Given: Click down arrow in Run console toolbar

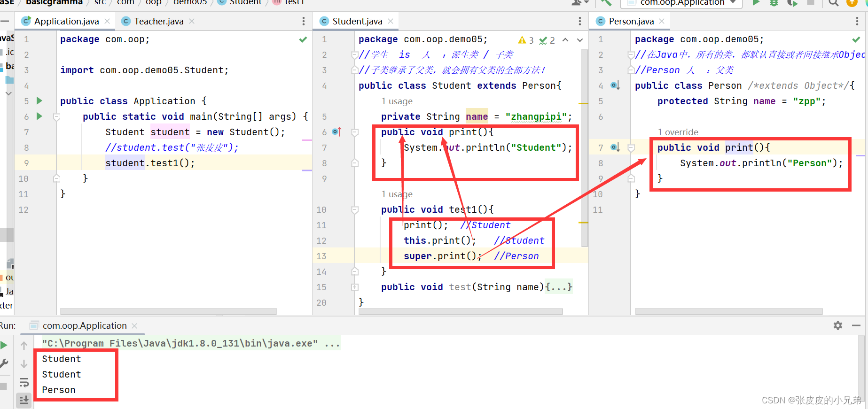Looking at the screenshot, I should (24, 364).
